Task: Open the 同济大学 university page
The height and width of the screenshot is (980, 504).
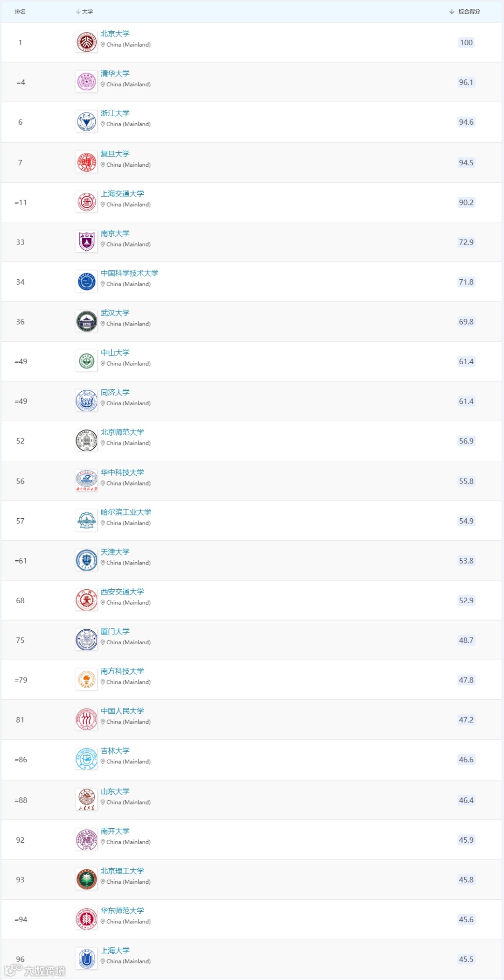Action: click(115, 393)
